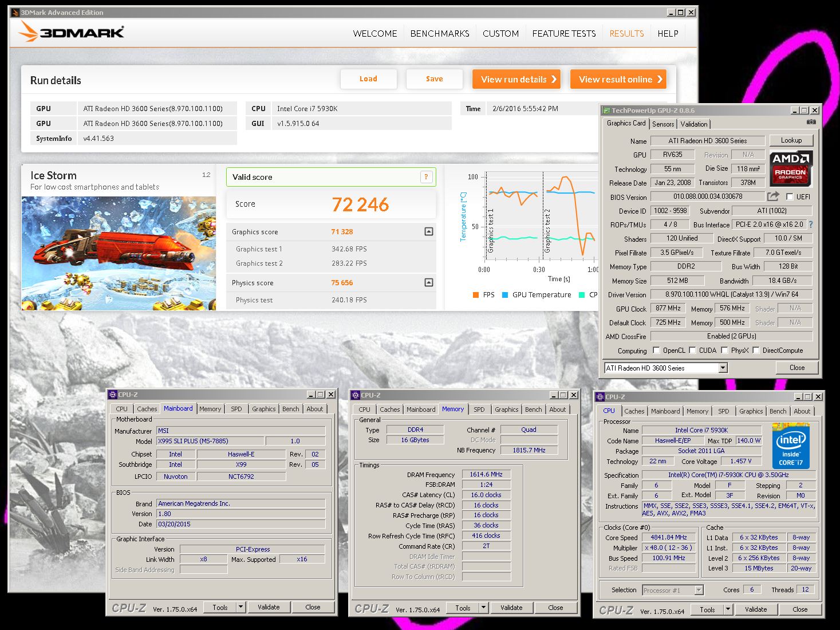Click the Core Speed 4841.84 MHz value
Viewport: 840px width, 630px height.
tap(668, 537)
